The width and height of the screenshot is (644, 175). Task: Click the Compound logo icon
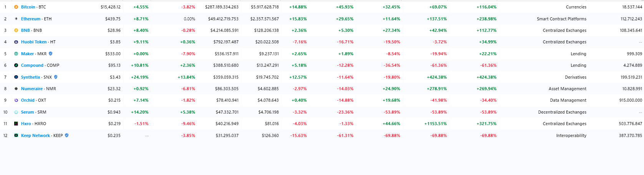coord(16,65)
